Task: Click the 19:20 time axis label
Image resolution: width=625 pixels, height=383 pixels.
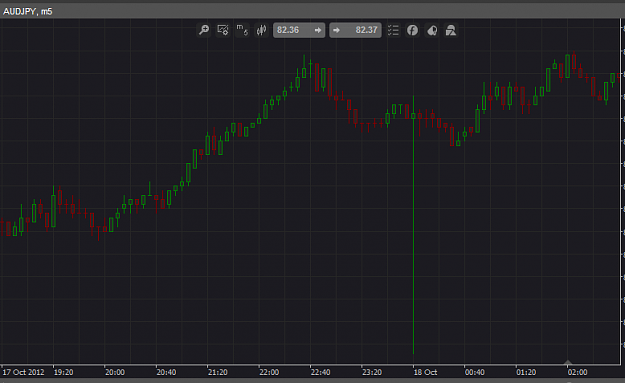Action: click(x=63, y=372)
